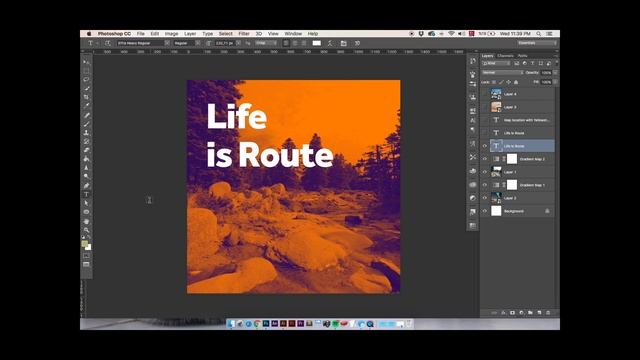Select the Move tool
This screenshot has height=360, width=640.
pos(86,62)
